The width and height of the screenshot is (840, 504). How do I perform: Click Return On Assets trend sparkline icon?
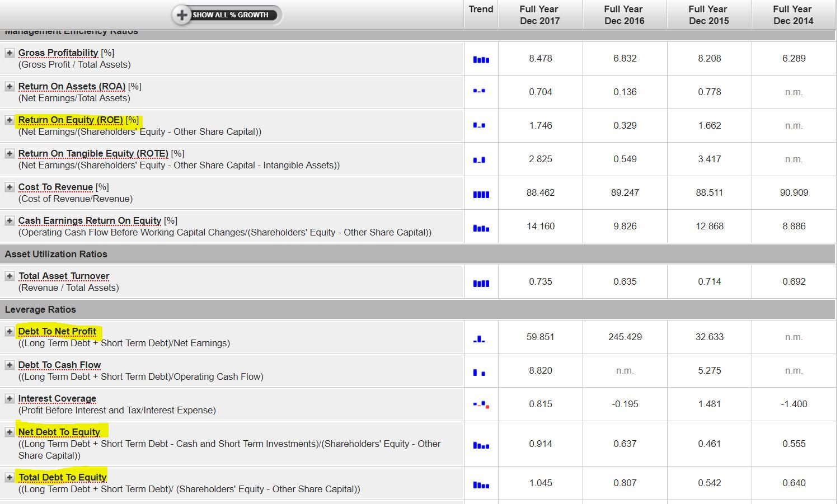479,91
